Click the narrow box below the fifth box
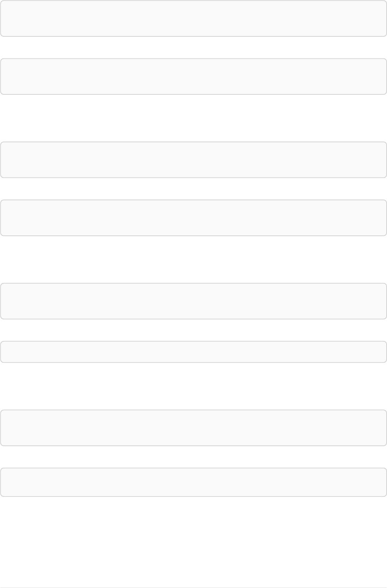Image resolution: width=387 pixels, height=588 pixels. [193, 352]
